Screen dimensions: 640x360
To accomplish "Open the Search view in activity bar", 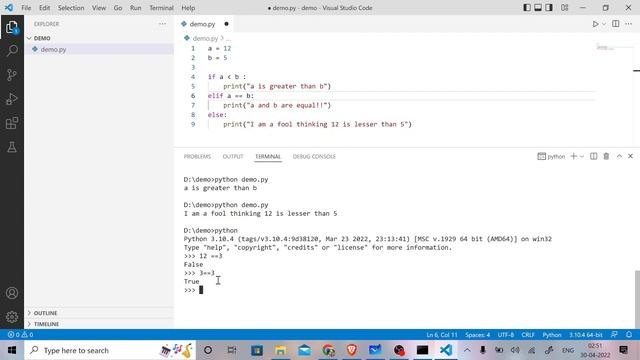I will click(12, 51).
